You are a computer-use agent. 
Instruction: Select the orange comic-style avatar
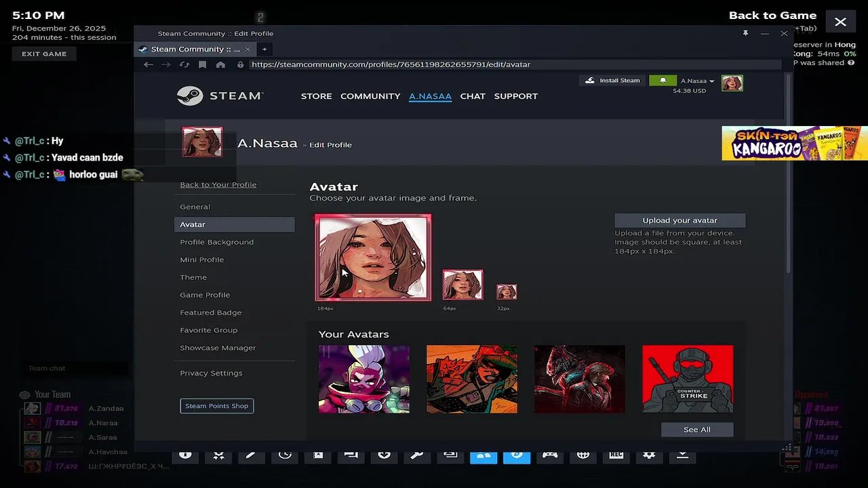pyautogui.click(x=472, y=379)
